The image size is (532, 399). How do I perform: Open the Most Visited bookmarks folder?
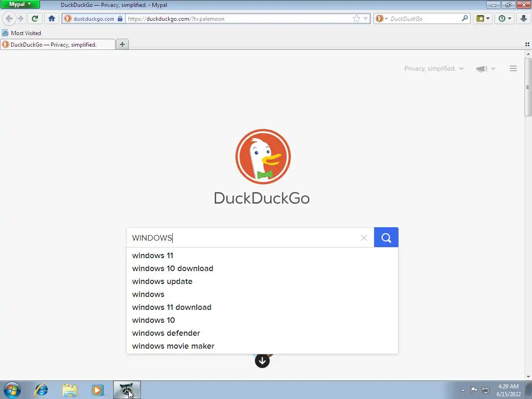pos(21,33)
